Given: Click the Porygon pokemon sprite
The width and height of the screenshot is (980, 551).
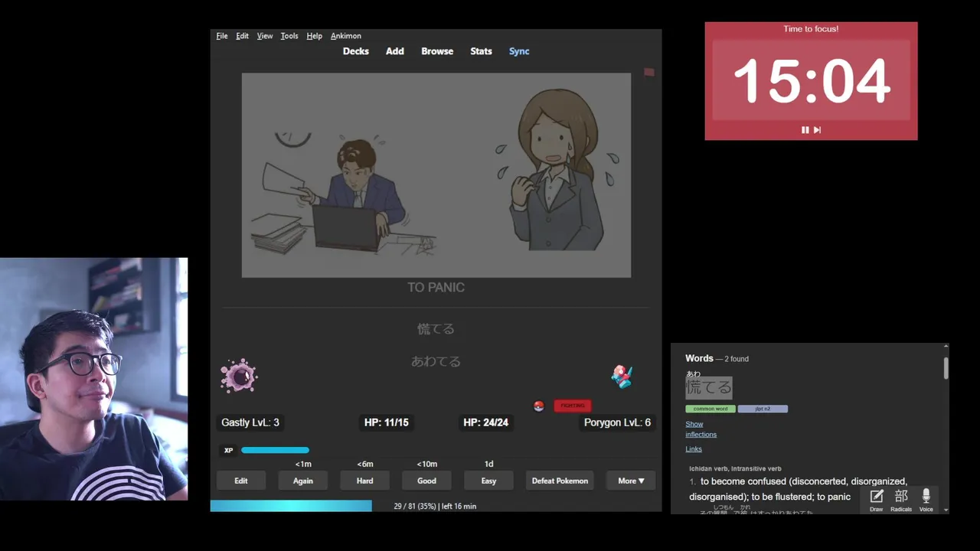Looking at the screenshot, I should pos(622,377).
